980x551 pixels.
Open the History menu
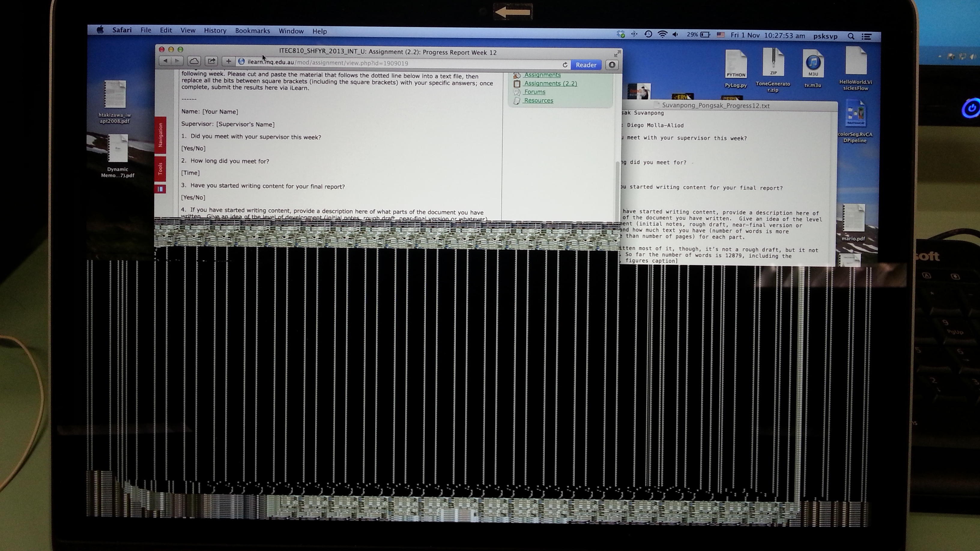coord(215,31)
